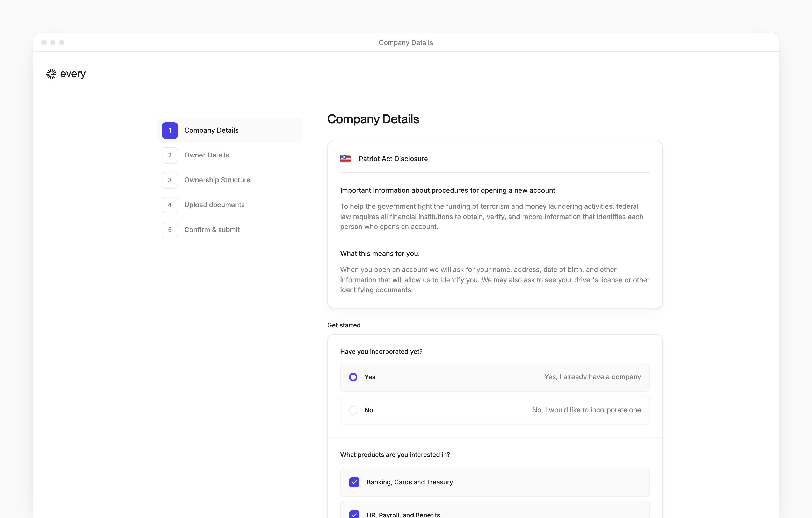Screen dimensions: 812x518
Task: Click 'Yes, I already have a company' text
Action: point(592,377)
